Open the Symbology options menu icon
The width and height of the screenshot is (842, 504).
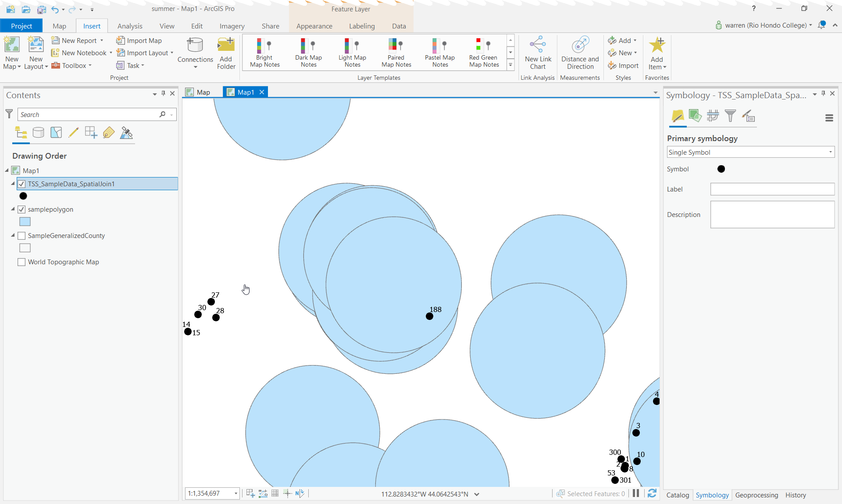pos(829,118)
